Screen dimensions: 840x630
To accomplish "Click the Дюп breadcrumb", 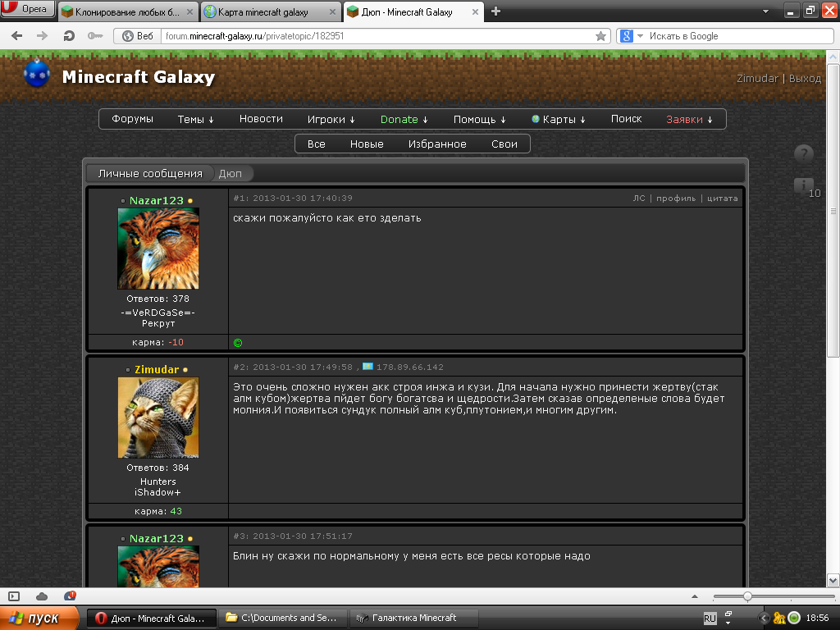I will 231,174.
